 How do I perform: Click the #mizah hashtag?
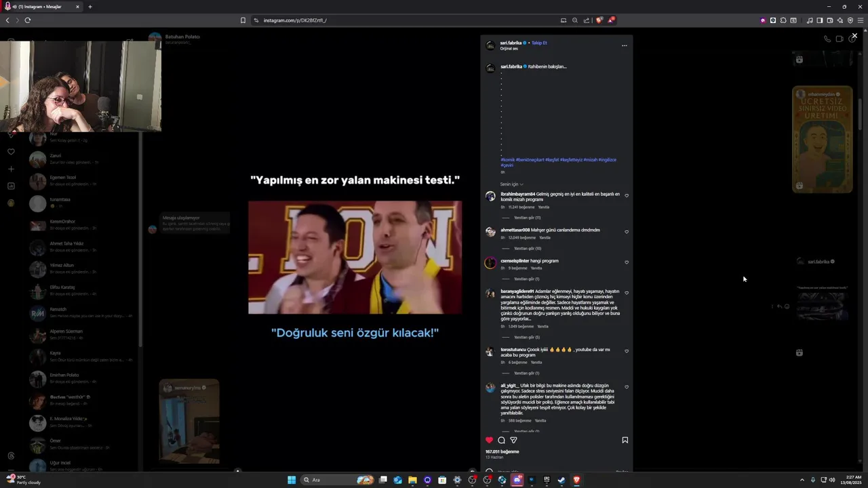(x=591, y=160)
